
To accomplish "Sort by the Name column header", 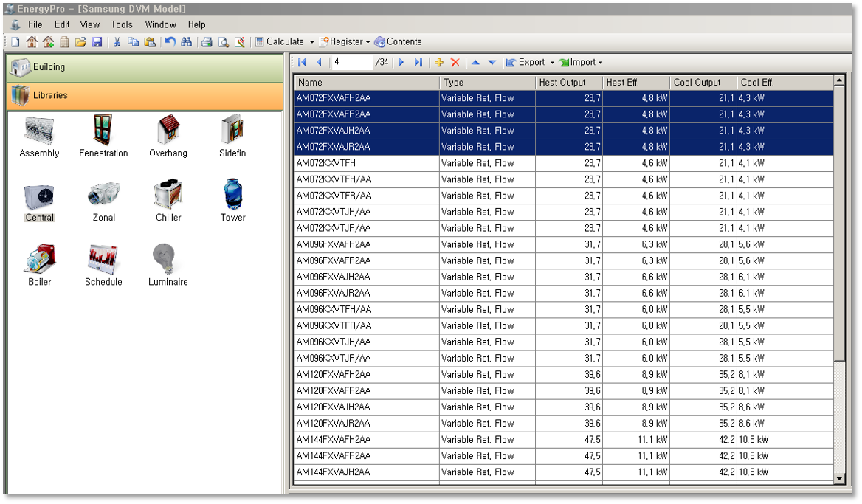I will 367,83.
